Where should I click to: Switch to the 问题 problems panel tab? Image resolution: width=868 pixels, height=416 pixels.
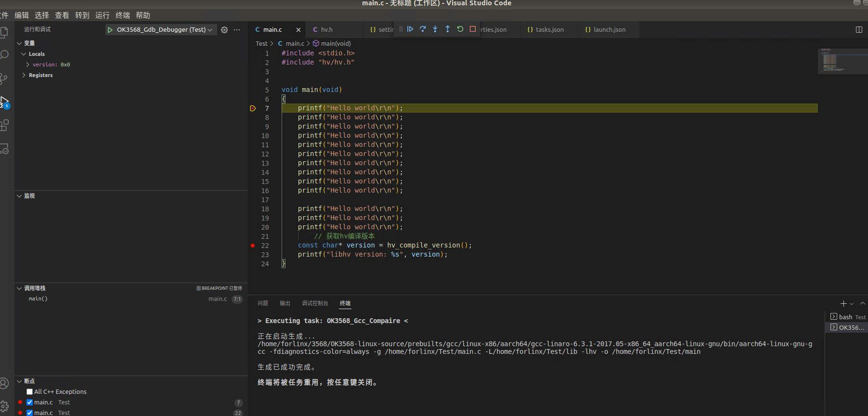tap(263, 303)
